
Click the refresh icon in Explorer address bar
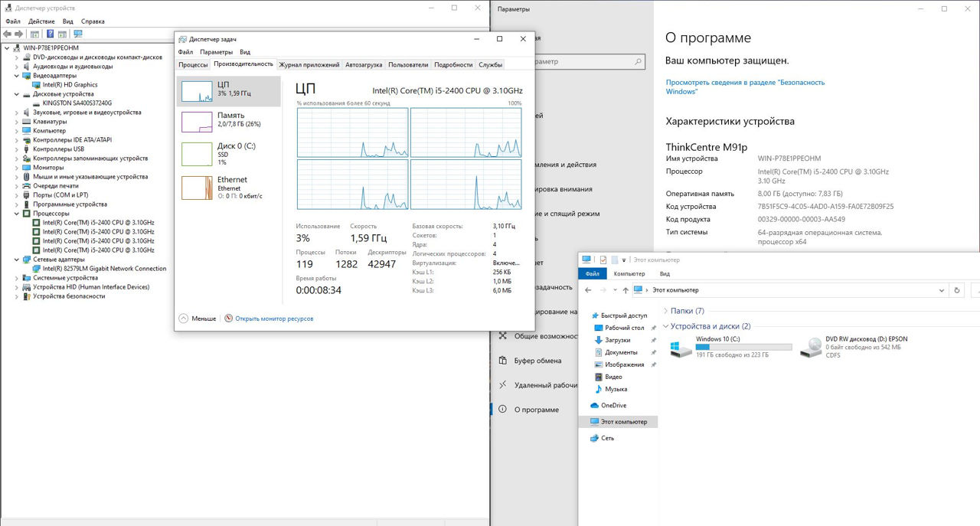tap(957, 290)
